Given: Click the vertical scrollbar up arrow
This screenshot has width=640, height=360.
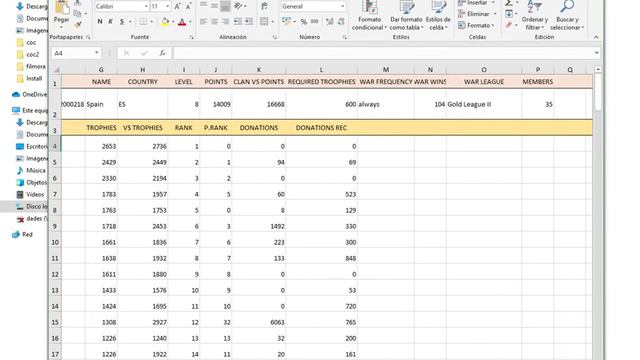Looking at the screenshot, I should [x=598, y=69].
